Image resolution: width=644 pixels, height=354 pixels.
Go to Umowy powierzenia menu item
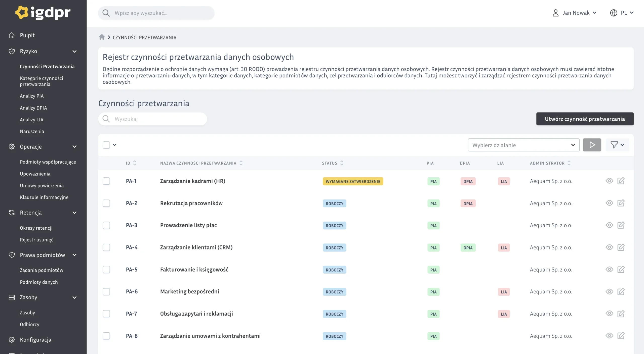click(42, 185)
